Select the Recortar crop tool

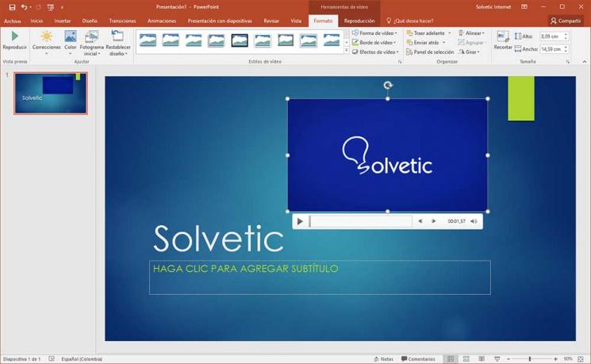point(503,40)
